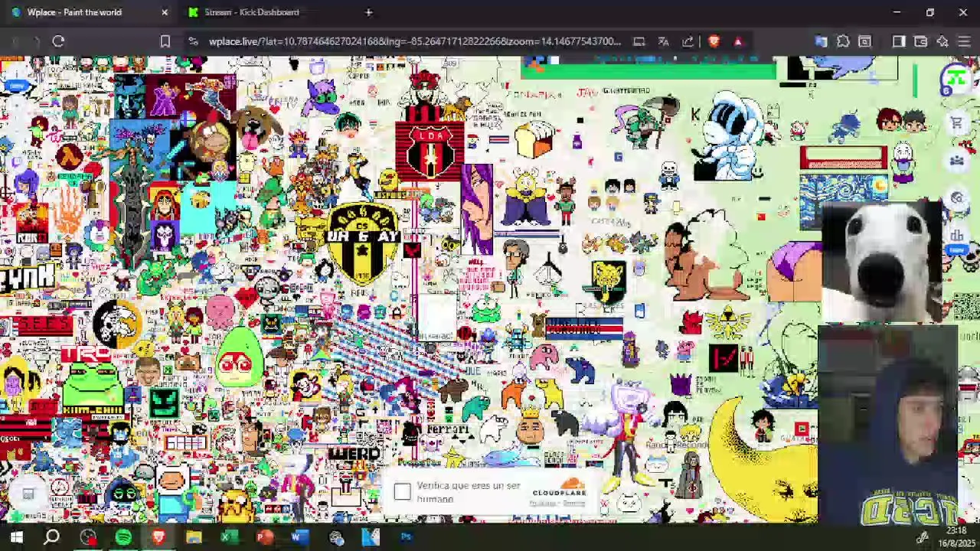Image resolution: width=980 pixels, height=551 pixels.
Task: Check the Cloudflare human verification checkbox
Action: click(x=402, y=491)
